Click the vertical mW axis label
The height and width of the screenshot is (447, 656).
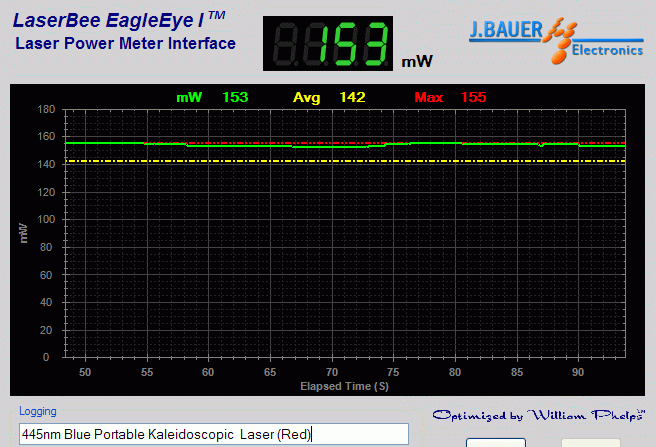click(x=23, y=233)
